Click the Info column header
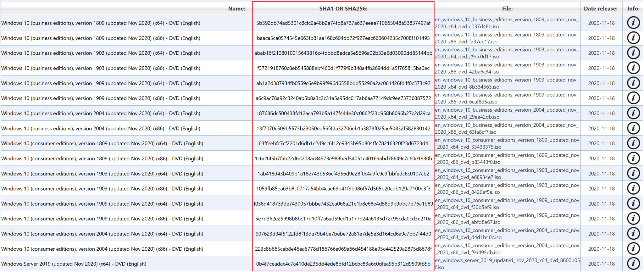Image resolution: width=644 pixels, height=272 pixels. (634, 9)
